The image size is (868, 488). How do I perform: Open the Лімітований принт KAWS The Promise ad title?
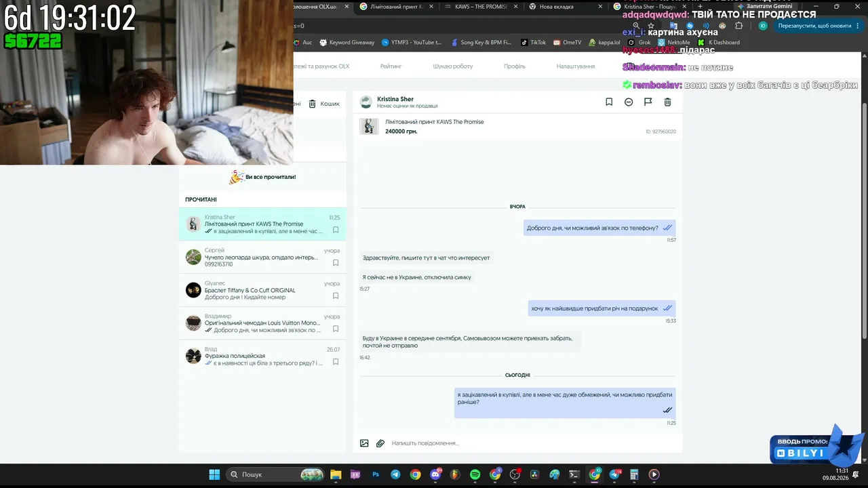tap(435, 122)
